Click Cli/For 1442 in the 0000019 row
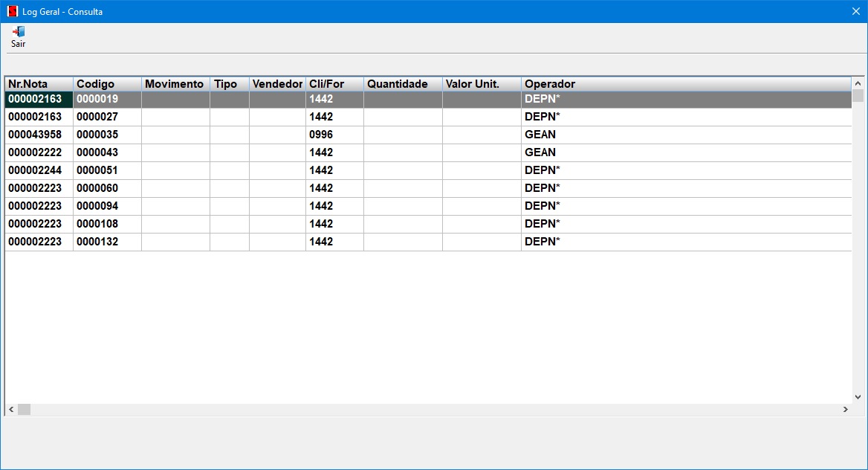 click(x=334, y=99)
